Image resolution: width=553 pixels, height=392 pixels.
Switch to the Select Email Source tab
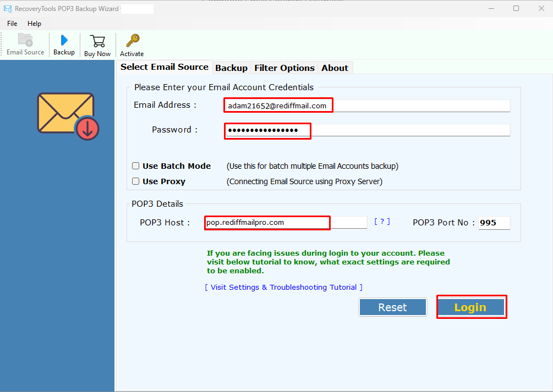click(x=165, y=67)
